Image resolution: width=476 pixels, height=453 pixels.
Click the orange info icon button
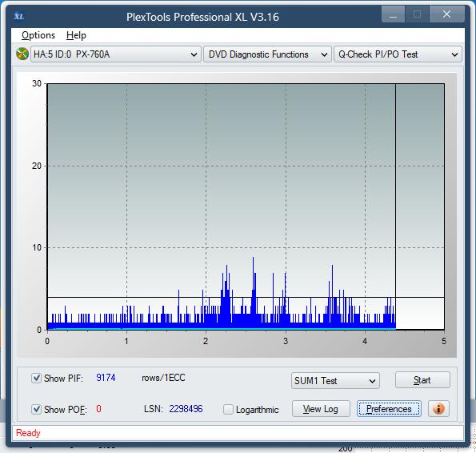pyautogui.click(x=438, y=408)
